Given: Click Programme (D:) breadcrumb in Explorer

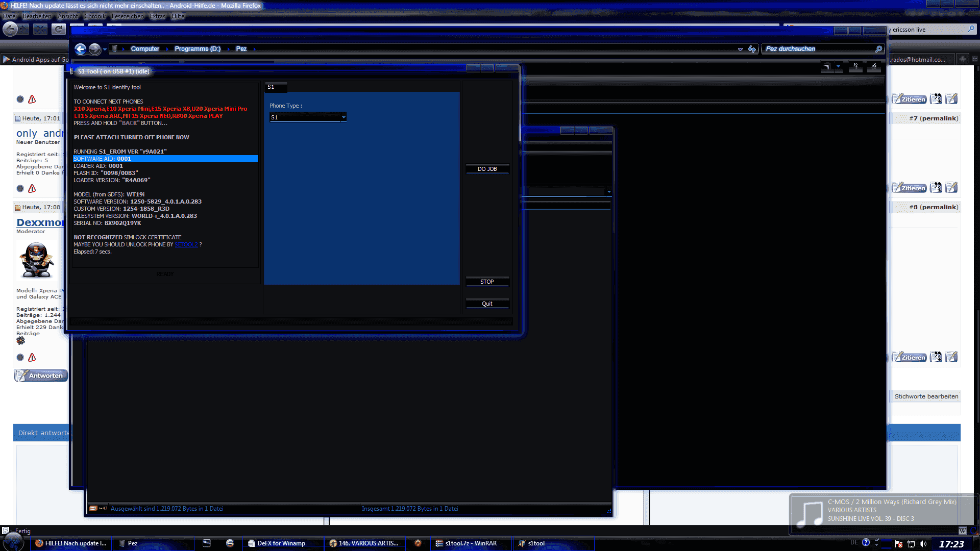Looking at the screenshot, I should [x=198, y=49].
